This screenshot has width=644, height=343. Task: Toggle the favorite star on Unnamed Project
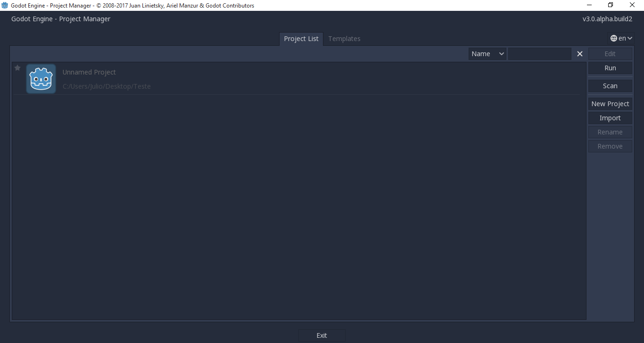click(x=17, y=68)
